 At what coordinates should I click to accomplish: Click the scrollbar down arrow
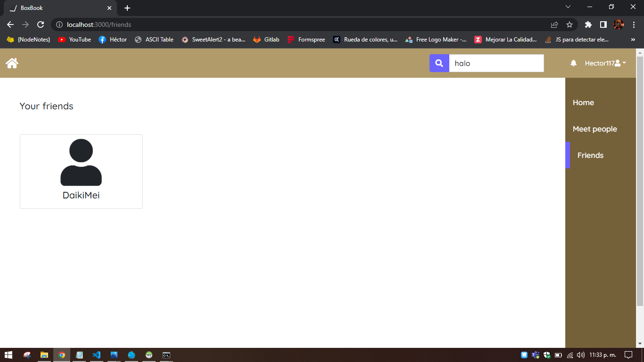pyautogui.click(x=640, y=344)
